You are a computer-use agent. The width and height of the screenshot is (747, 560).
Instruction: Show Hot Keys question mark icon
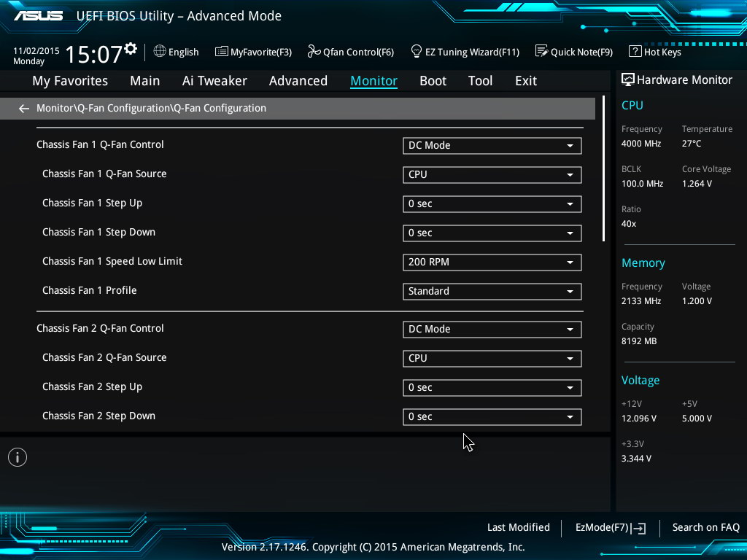click(x=635, y=51)
